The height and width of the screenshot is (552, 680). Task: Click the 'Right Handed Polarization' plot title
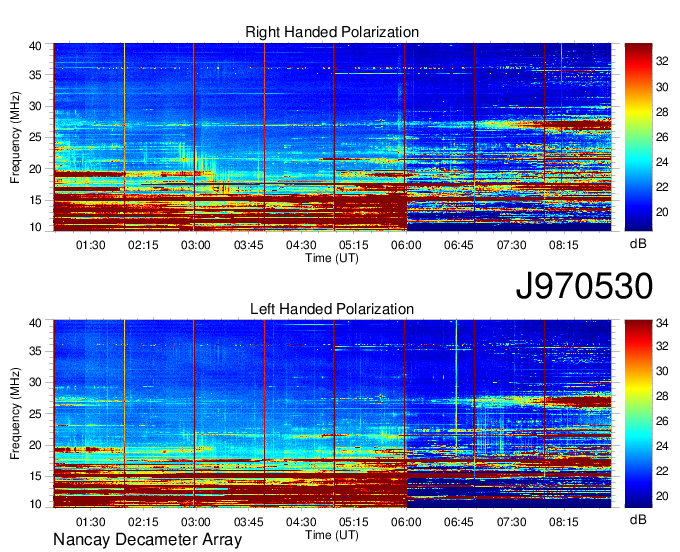click(x=332, y=33)
